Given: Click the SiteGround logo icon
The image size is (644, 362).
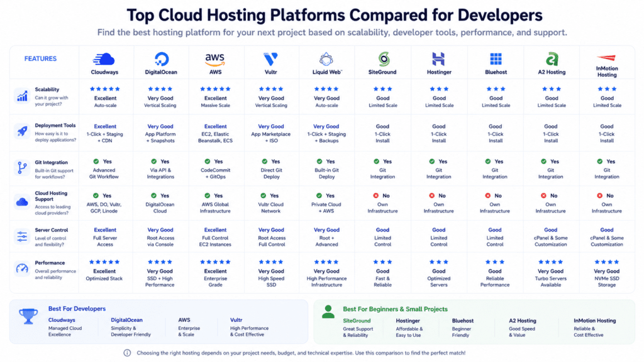Looking at the screenshot, I should [x=384, y=59].
